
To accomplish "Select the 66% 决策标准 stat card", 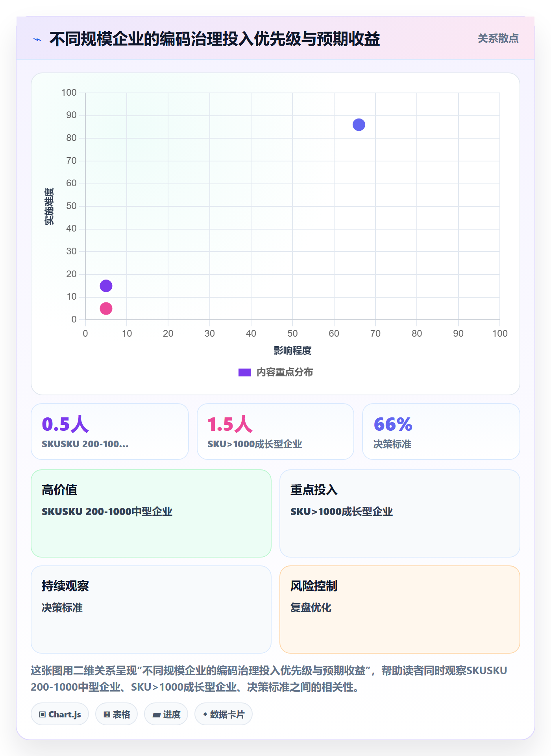I will pyautogui.click(x=441, y=432).
